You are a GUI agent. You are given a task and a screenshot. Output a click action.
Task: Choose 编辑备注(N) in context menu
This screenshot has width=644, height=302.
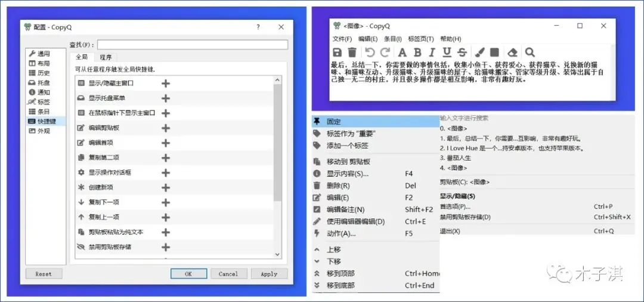tap(376, 209)
